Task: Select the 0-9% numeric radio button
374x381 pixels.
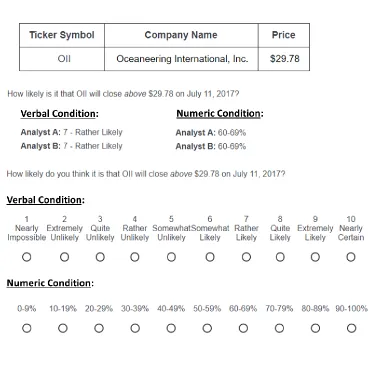Action: (27, 328)
